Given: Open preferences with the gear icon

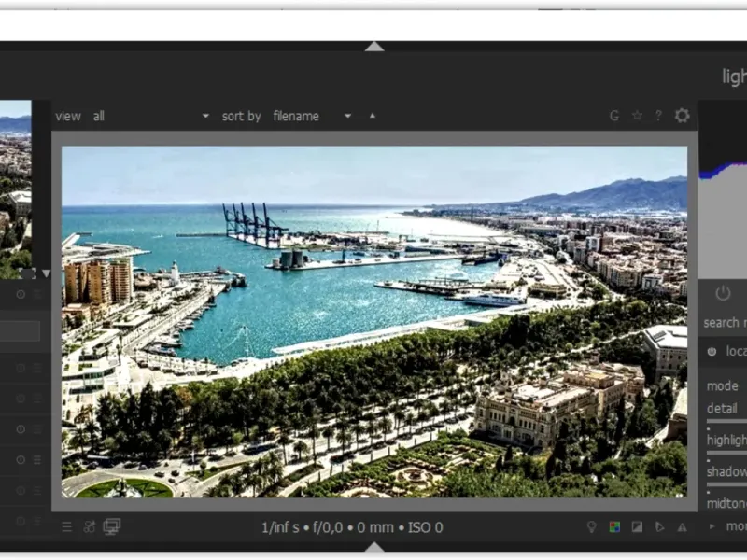Looking at the screenshot, I should coord(683,115).
